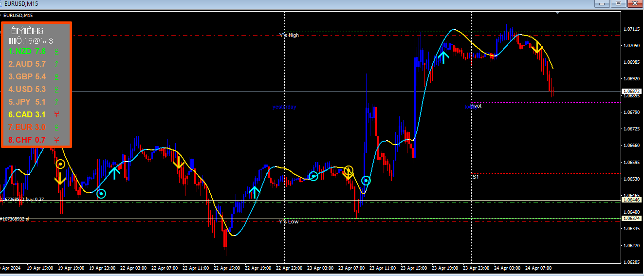Screen dimensions: 644x276
Task: Select the #167368932 sl stop loss label
Action: [15, 219]
